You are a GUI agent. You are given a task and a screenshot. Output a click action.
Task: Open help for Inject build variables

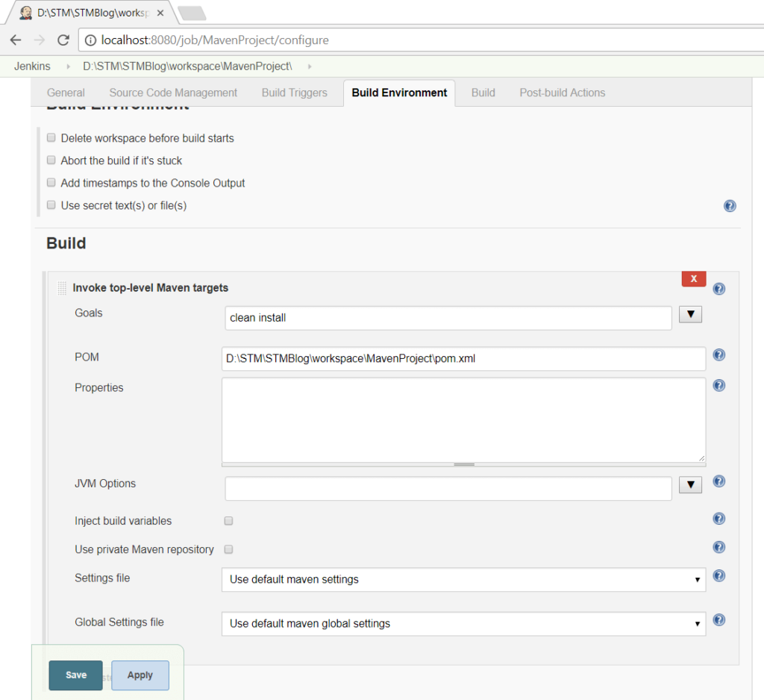coord(718,518)
